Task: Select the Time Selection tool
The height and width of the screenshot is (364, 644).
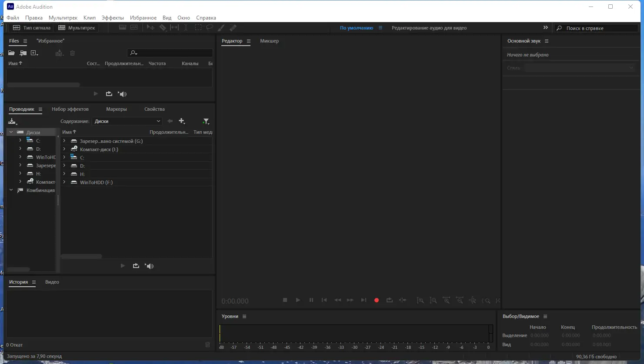Action: (x=186, y=27)
